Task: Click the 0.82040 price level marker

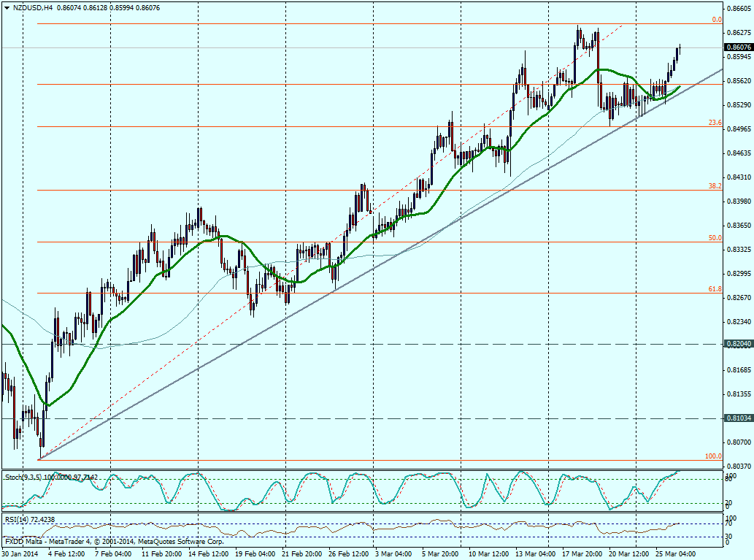Action: point(739,343)
